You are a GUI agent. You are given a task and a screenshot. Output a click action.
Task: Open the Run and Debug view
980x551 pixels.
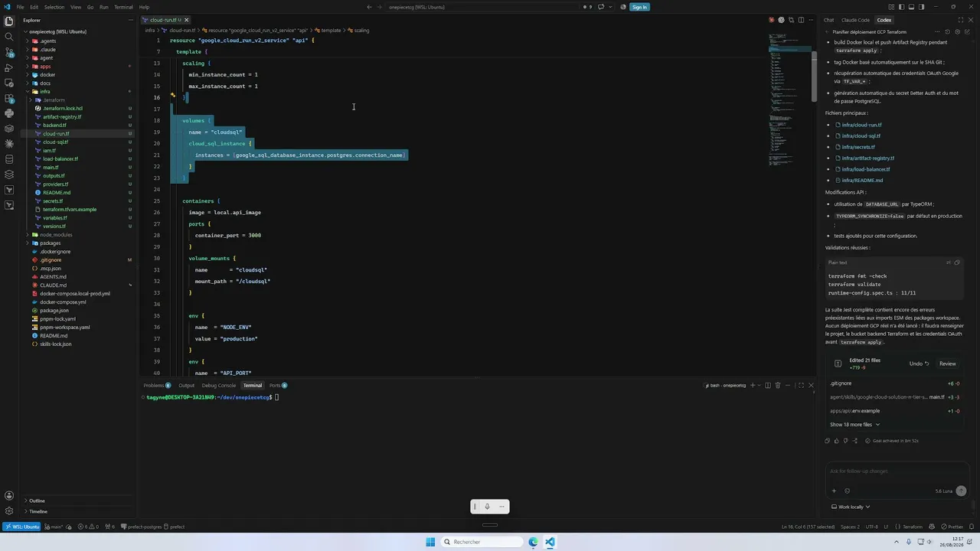pos(9,67)
